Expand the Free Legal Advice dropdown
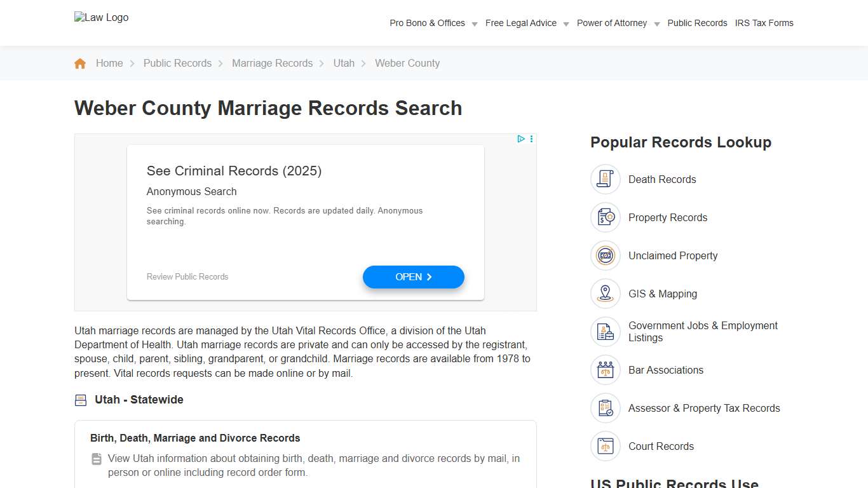Image resolution: width=868 pixels, height=488 pixels. [521, 23]
